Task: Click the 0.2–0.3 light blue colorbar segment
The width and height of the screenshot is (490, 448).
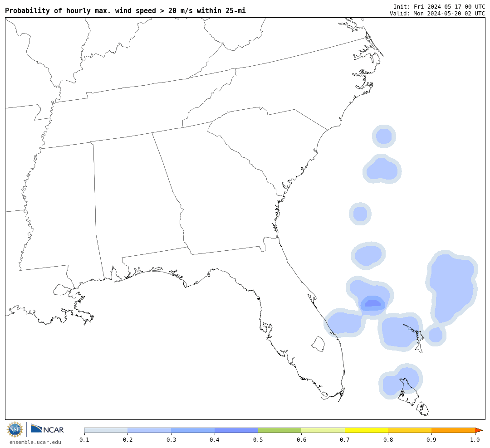Action: click(149, 430)
